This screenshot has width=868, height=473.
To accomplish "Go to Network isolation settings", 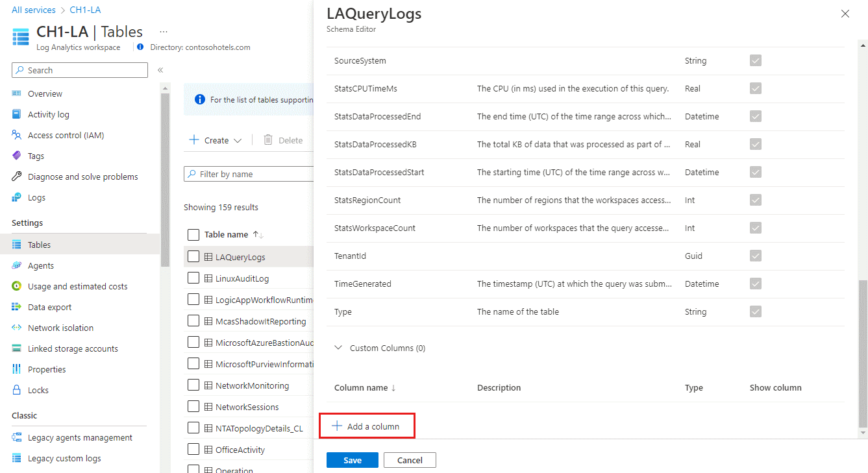I will pos(60,328).
